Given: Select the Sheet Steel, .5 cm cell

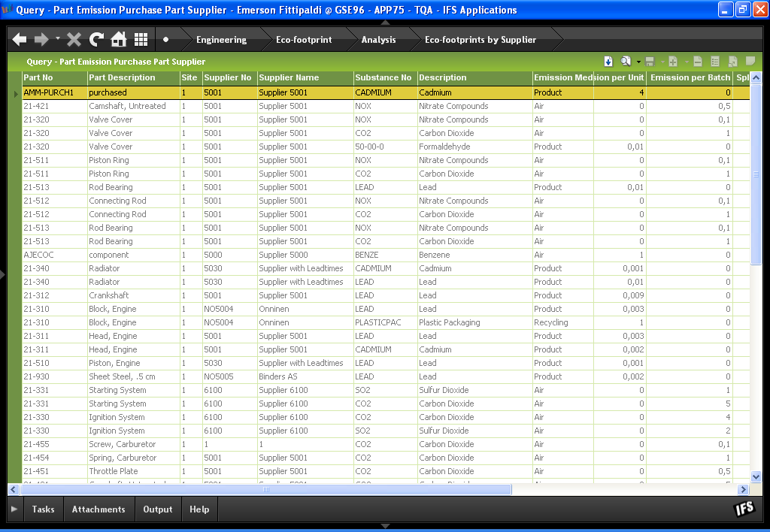Looking at the screenshot, I should pyautogui.click(x=134, y=376).
